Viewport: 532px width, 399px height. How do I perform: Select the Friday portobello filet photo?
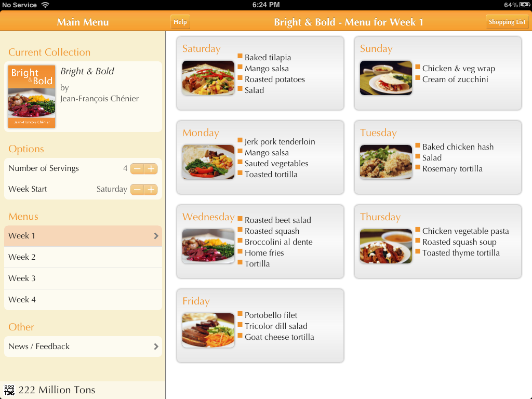pyautogui.click(x=208, y=330)
